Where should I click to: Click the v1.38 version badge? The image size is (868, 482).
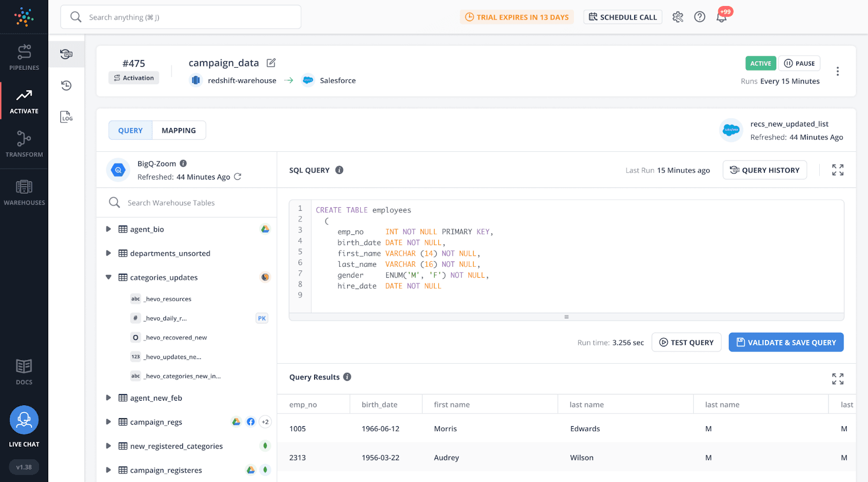pos(24,467)
